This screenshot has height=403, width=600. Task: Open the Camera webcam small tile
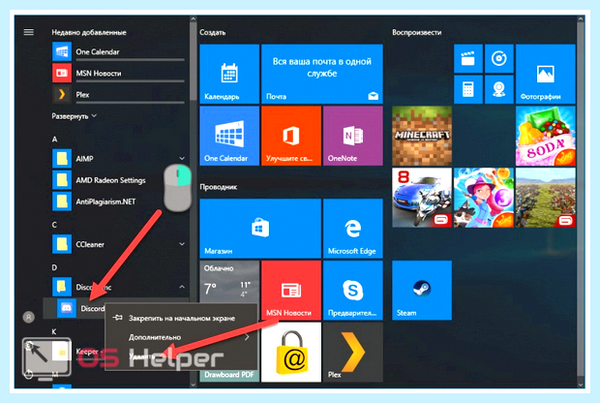coord(499,90)
